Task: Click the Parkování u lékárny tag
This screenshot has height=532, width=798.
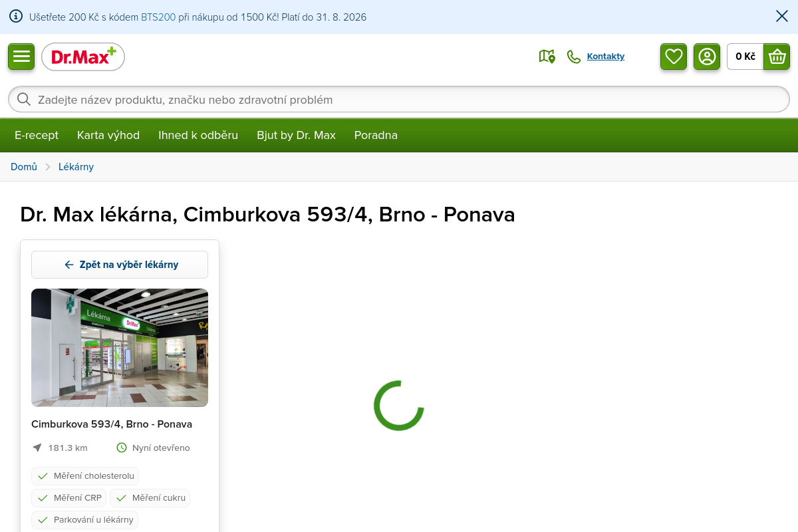Action: coord(85,520)
